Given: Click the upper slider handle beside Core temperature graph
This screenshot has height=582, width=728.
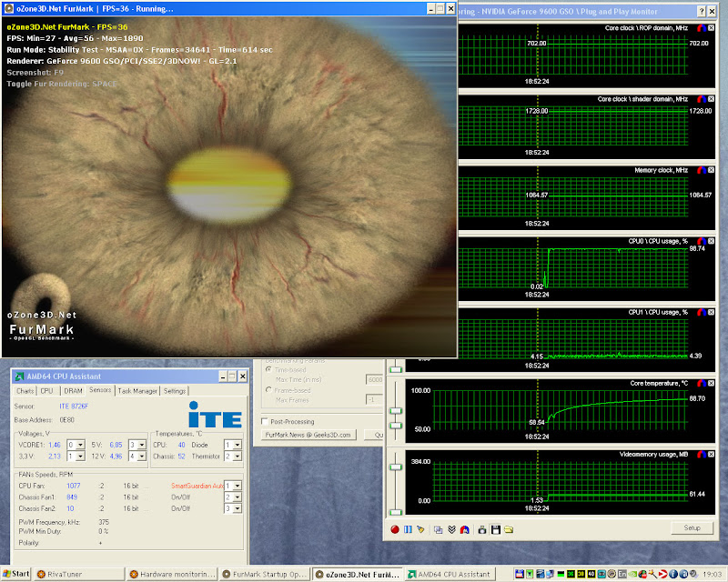Looking at the screenshot, I should pyautogui.click(x=396, y=411).
